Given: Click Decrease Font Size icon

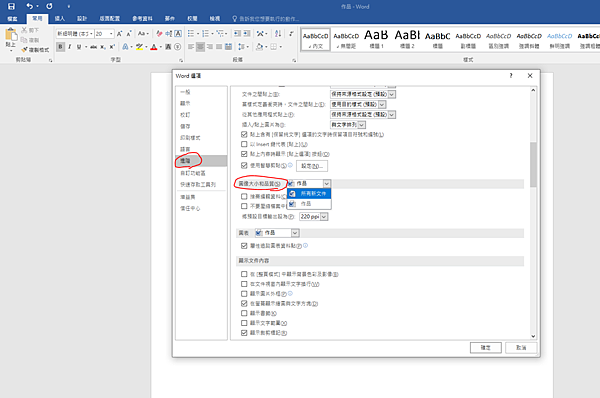Looking at the screenshot, I should (129, 34).
